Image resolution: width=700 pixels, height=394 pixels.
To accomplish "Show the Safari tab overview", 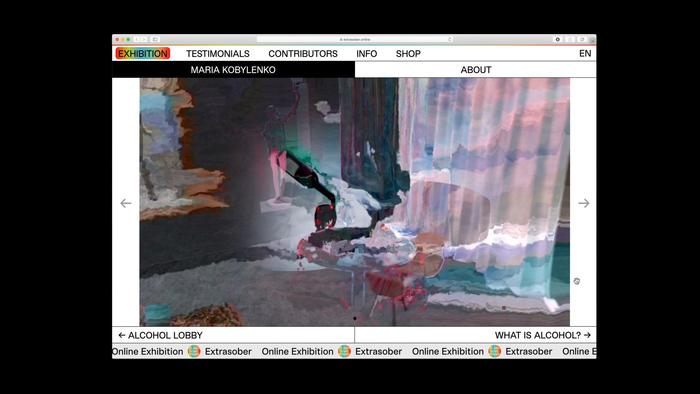I will point(582,39).
